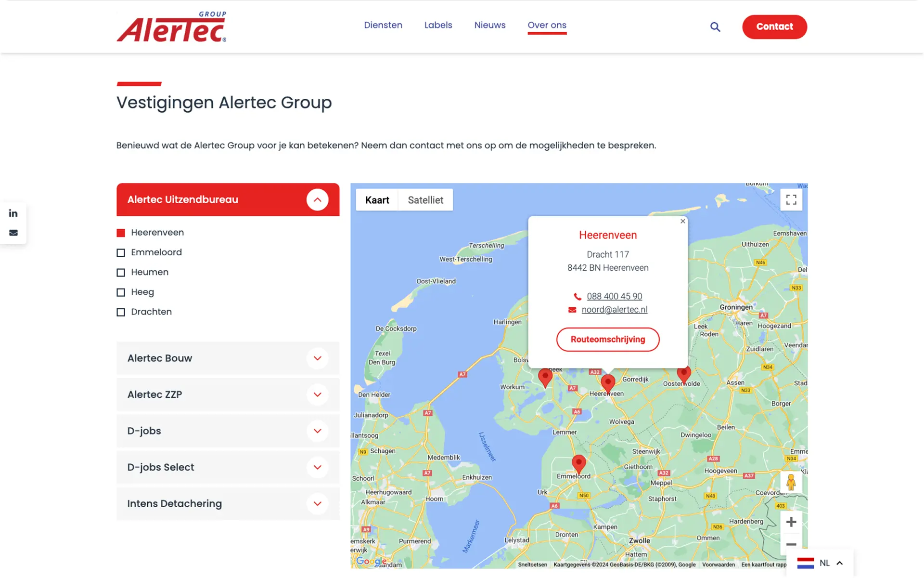Open the Over ons menu

pos(547,25)
